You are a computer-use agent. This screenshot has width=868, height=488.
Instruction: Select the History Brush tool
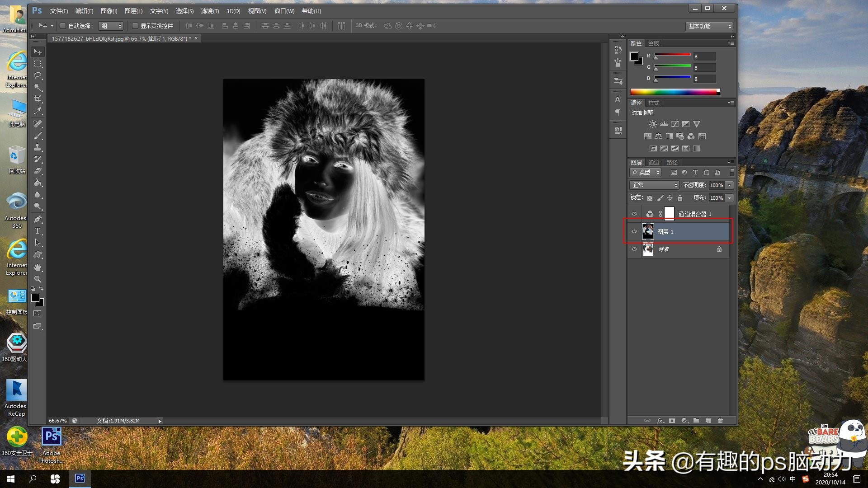click(38, 159)
